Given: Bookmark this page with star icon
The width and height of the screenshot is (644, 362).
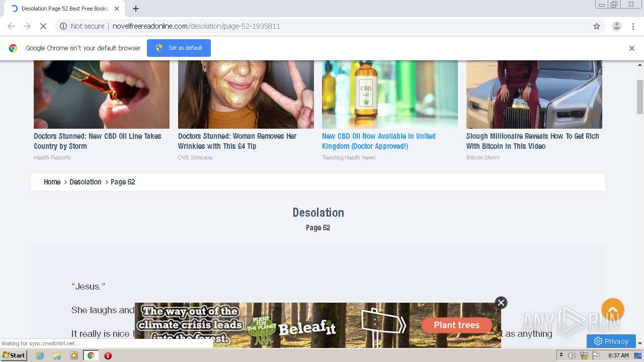Looking at the screenshot, I should [597, 26].
